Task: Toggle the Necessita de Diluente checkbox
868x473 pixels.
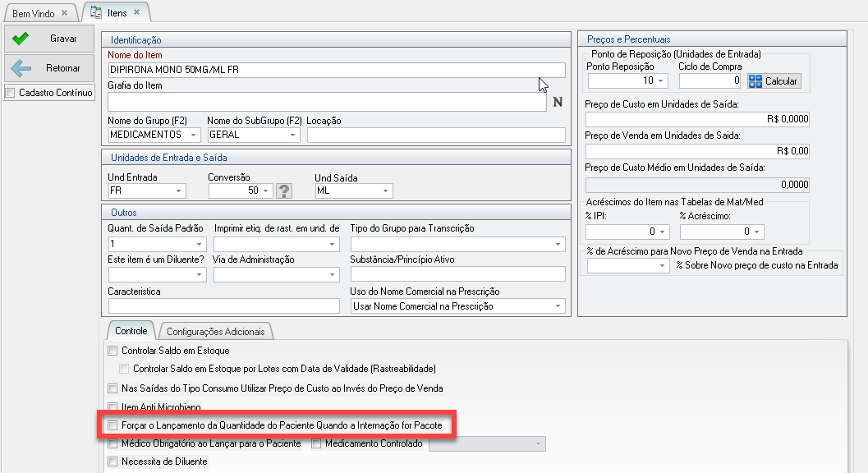Action: click(x=113, y=462)
